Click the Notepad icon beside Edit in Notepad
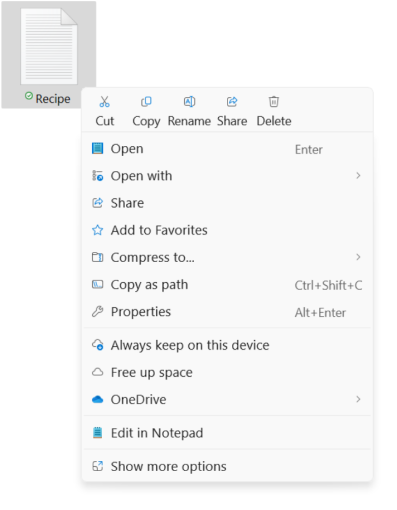 (x=97, y=433)
